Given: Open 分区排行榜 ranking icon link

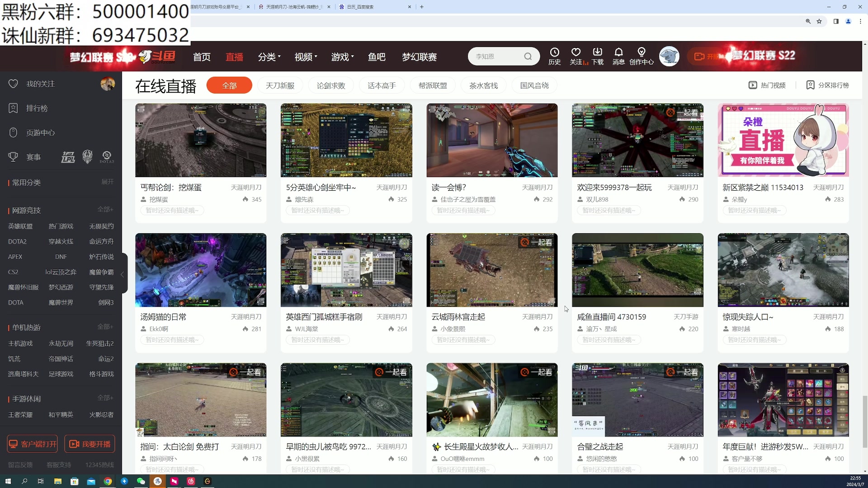Looking at the screenshot, I should click(828, 85).
